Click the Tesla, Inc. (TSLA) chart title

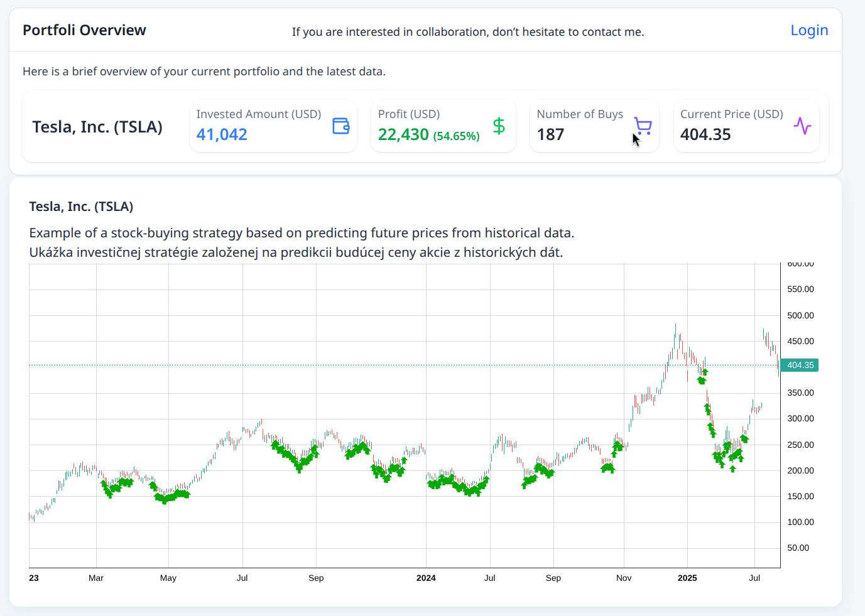81,206
